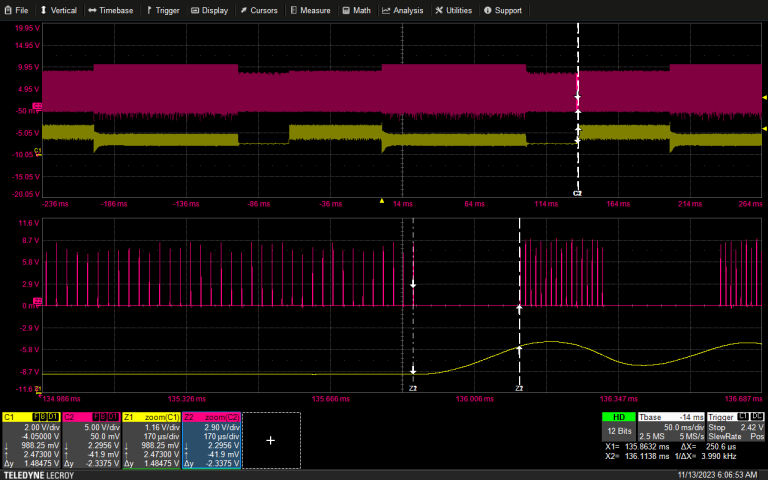Click the Analysis chart icon

click(x=387, y=10)
